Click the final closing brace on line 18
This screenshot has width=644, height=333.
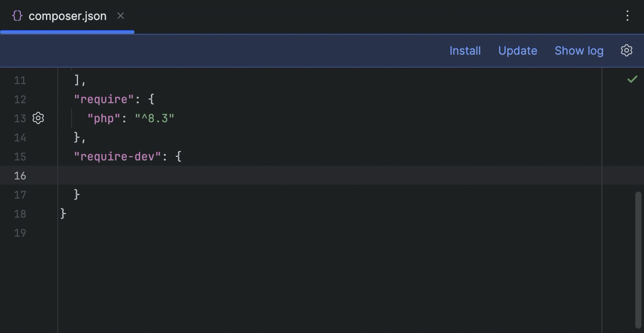pyautogui.click(x=63, y=213)
